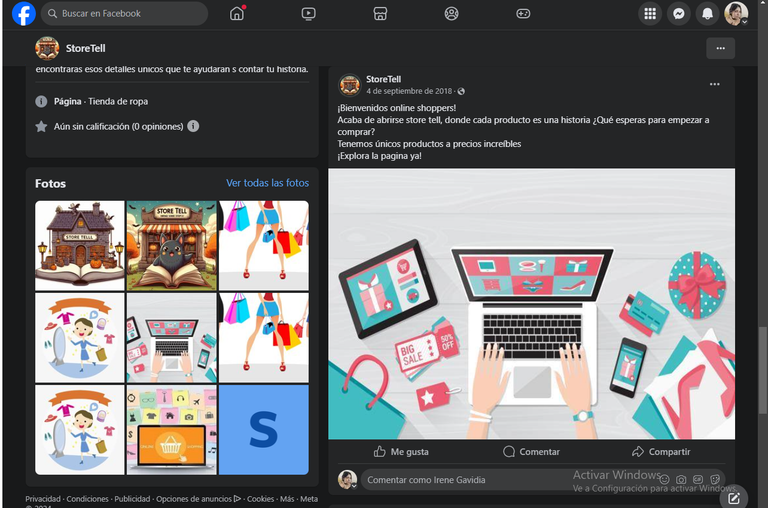768x508 pixels.
Task: Open Publicidad footer link
Action: pyautogui.click(x=132, y=499)
